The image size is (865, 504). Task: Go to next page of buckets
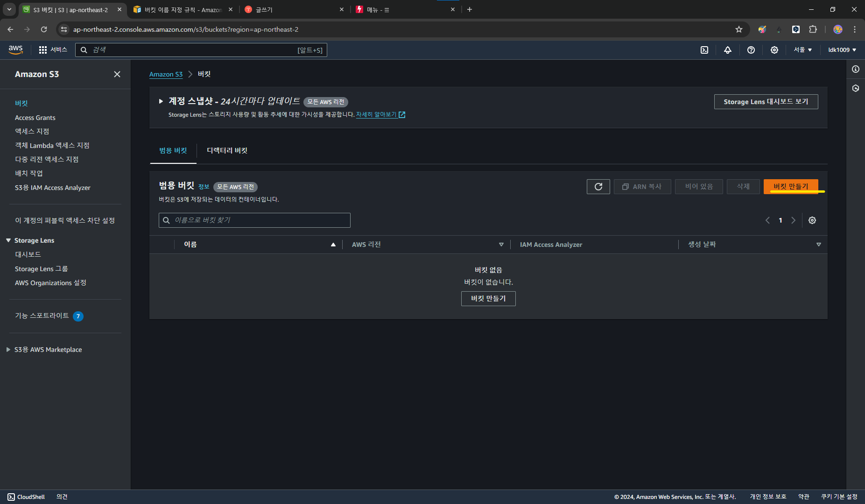pos(793,220)
